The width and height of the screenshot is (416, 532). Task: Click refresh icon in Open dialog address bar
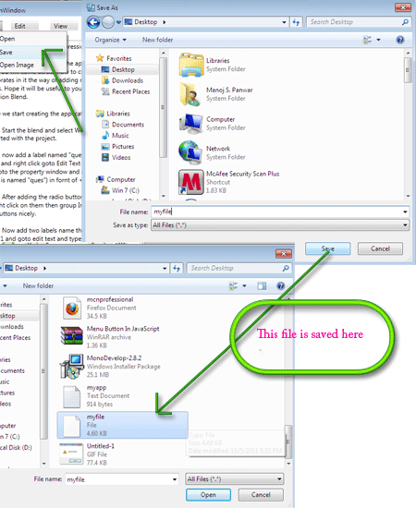[x=177, y=269]
